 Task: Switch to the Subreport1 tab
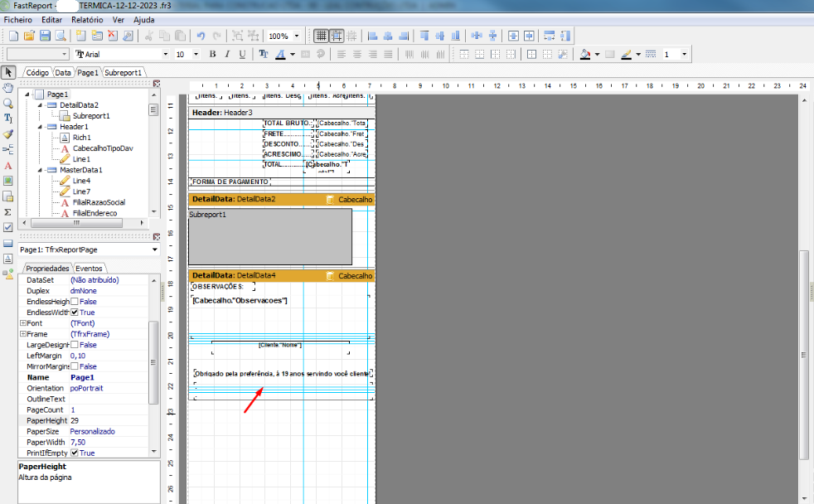tap(123, 73)
